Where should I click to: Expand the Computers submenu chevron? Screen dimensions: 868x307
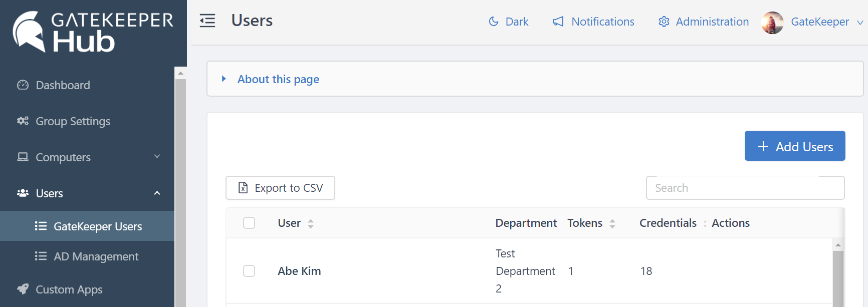tap(157, 157)
